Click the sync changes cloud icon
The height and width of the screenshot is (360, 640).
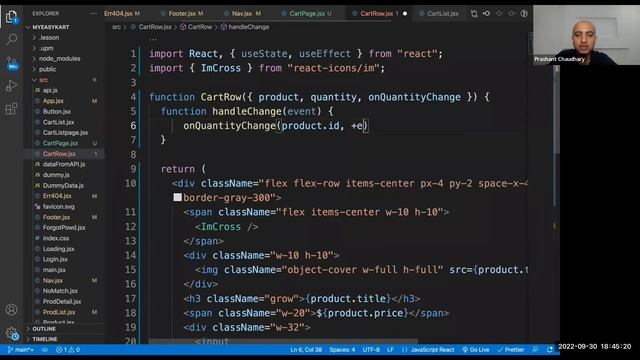point(45,350)
